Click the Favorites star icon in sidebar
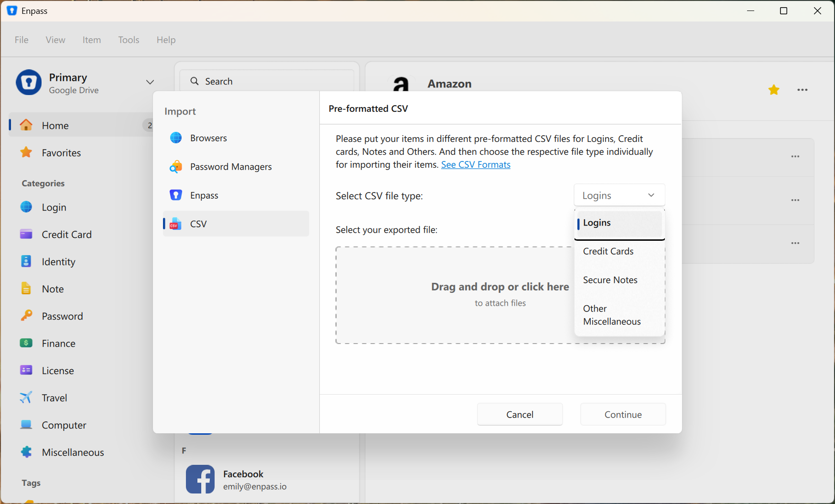This screenshot has width=835, height=504. (x=26, y=152)
